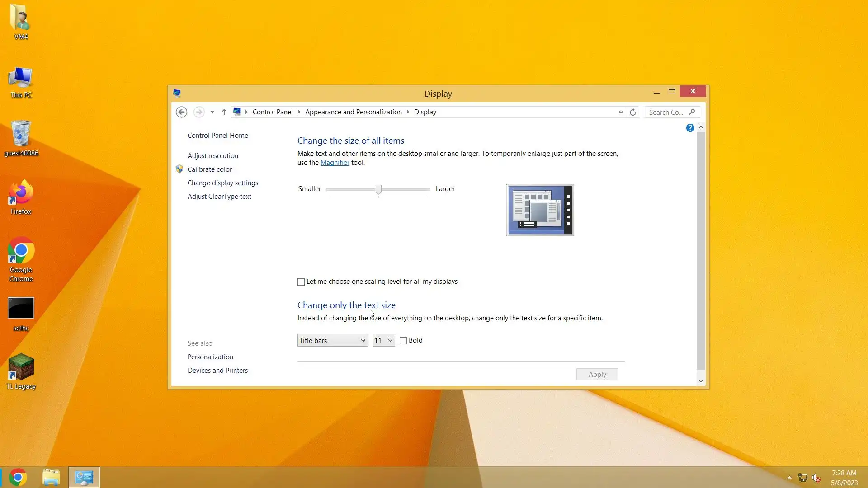
Task: Open the help question mark icon
Action: tap(690, 128)
